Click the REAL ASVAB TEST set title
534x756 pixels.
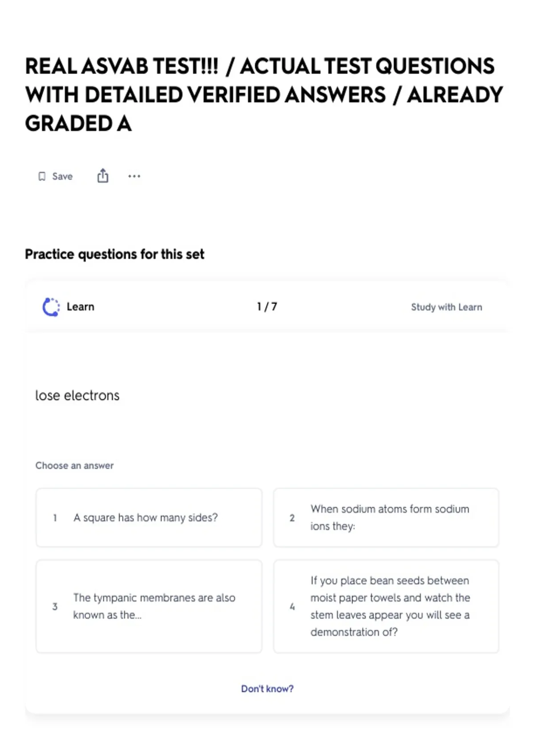tap(263, 95)
